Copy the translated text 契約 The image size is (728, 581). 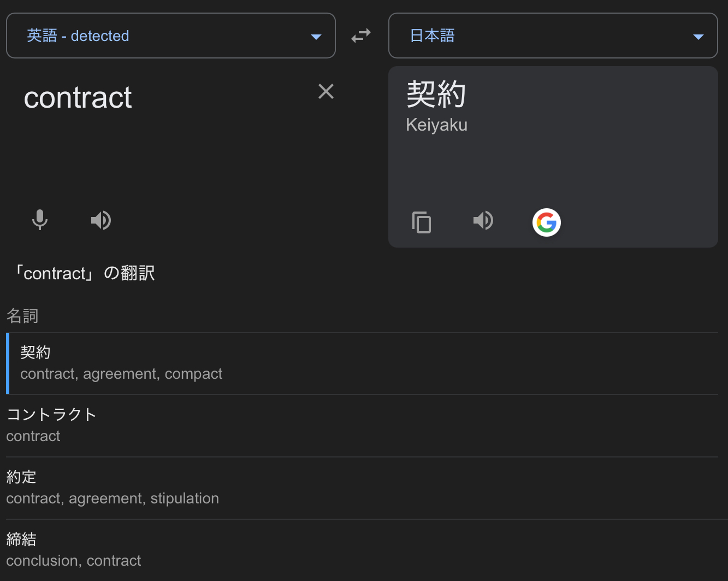[422, 222]
